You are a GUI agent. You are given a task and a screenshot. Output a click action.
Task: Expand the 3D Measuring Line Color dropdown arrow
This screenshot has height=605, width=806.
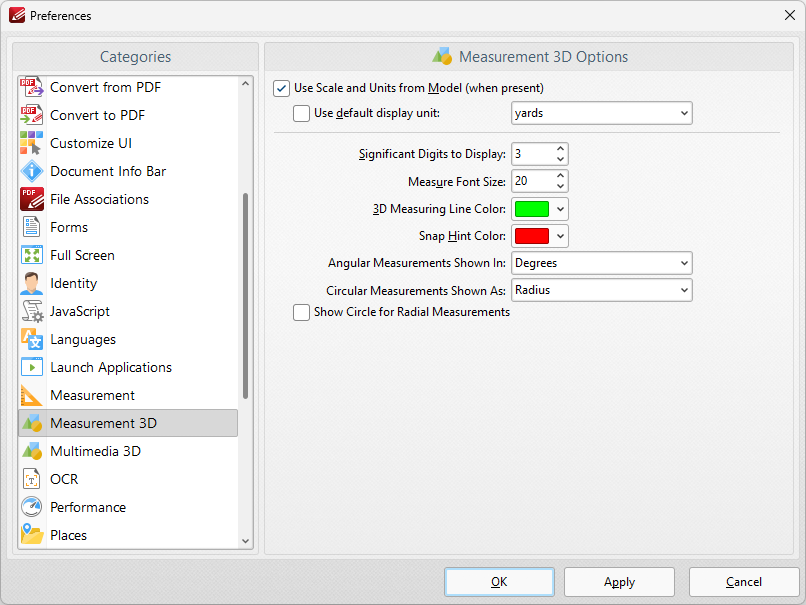pos(560,209)
